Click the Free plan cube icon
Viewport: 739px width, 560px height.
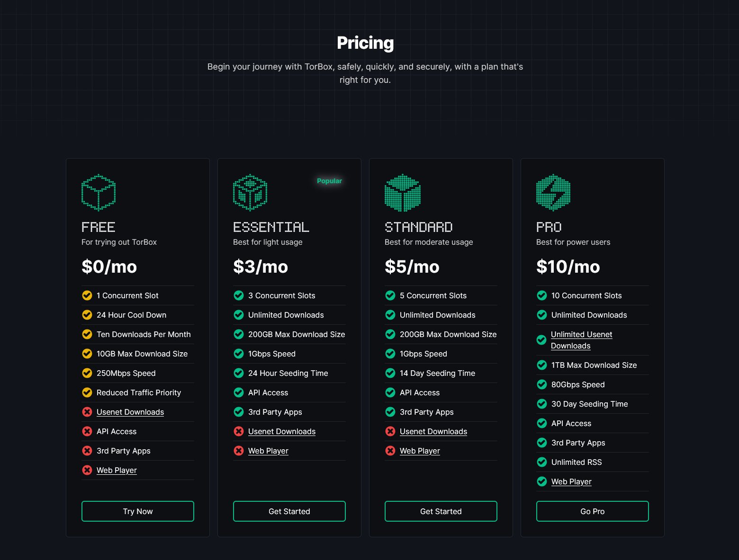[x=99, y=192]
